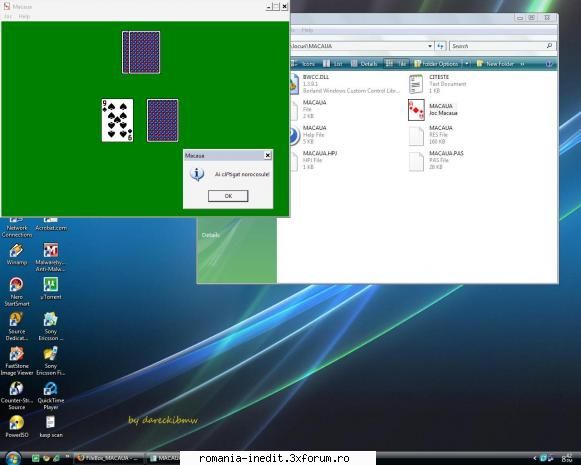Select the MACAUA RES File
The image size is (581, 465).
431,135
